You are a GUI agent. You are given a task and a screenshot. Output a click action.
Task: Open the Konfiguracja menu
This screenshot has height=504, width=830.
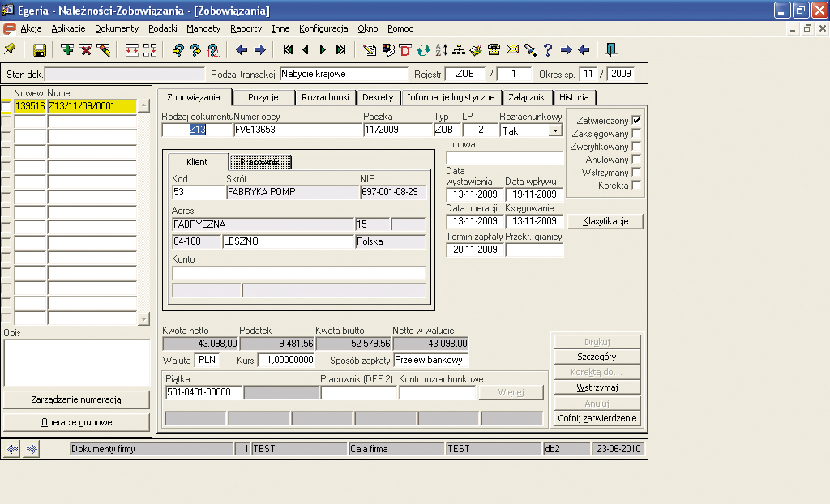point(323,28)
